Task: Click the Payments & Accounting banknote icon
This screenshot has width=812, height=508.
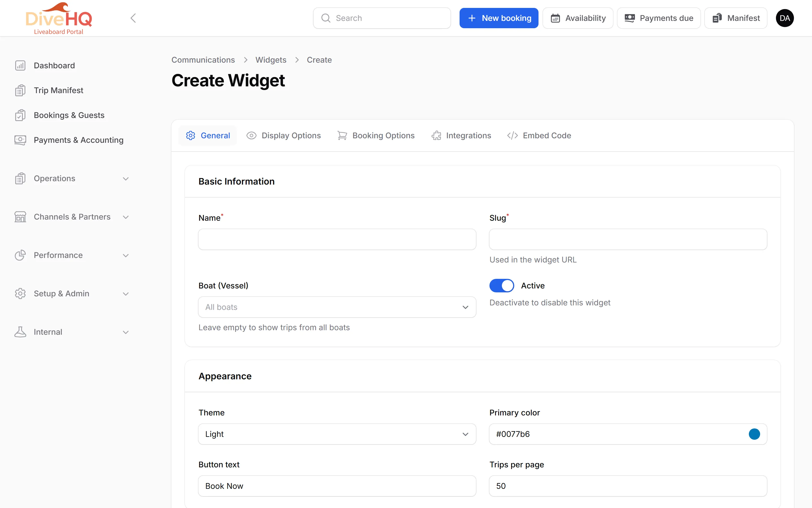Action: tap(20, 140)
